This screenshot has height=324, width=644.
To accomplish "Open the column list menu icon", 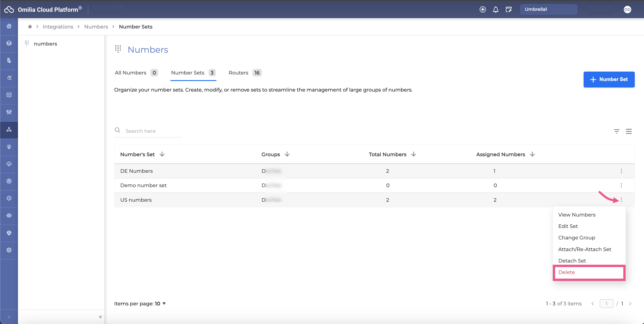I will point(629,131).
